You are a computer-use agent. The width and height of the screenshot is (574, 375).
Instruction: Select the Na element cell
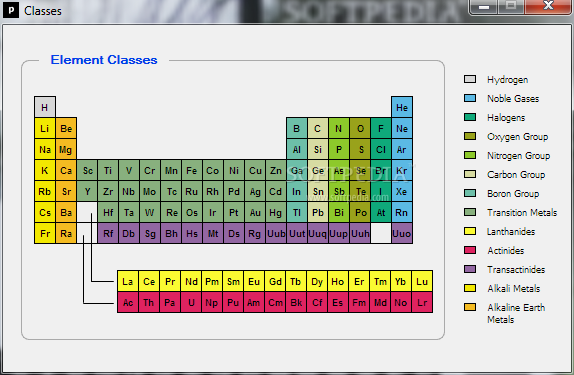(x=45, y=149)
